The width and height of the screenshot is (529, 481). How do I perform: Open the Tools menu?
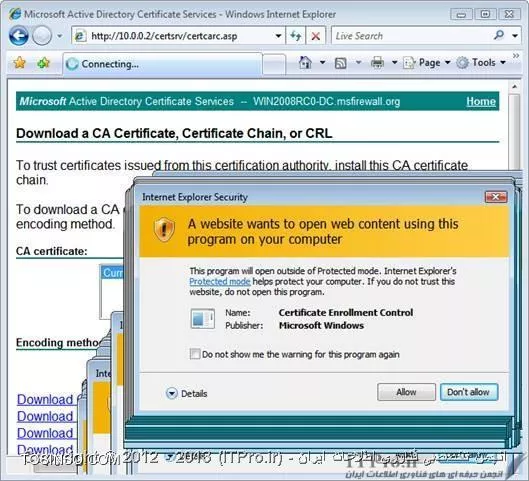point(481,63)
